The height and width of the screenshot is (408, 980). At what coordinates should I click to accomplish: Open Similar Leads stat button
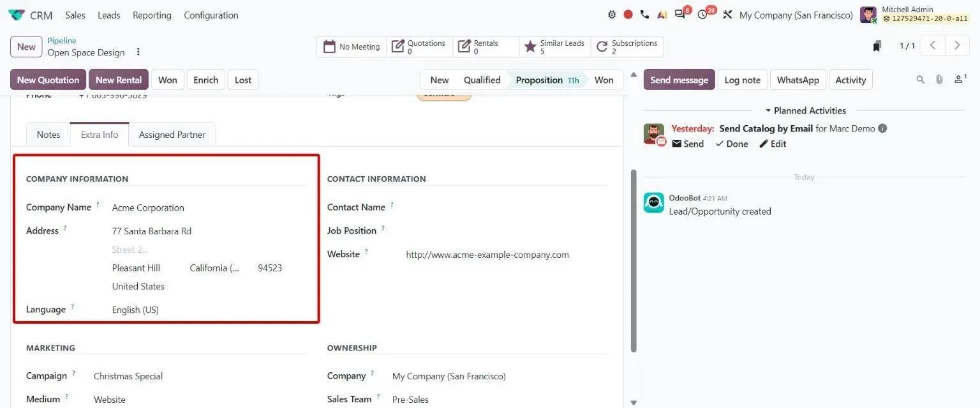click(x=555, y=47)
